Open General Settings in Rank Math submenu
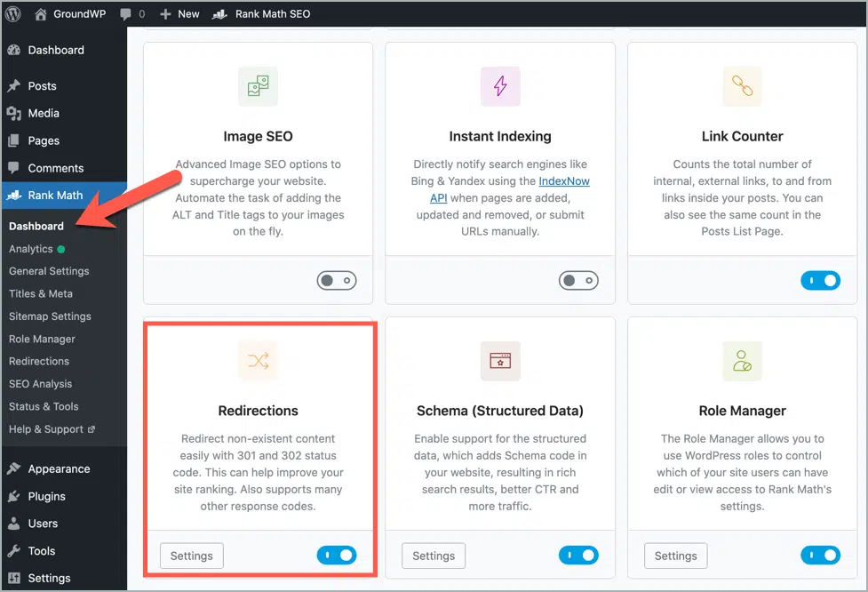This screenshot has height=592, width=868. (49, 271)
